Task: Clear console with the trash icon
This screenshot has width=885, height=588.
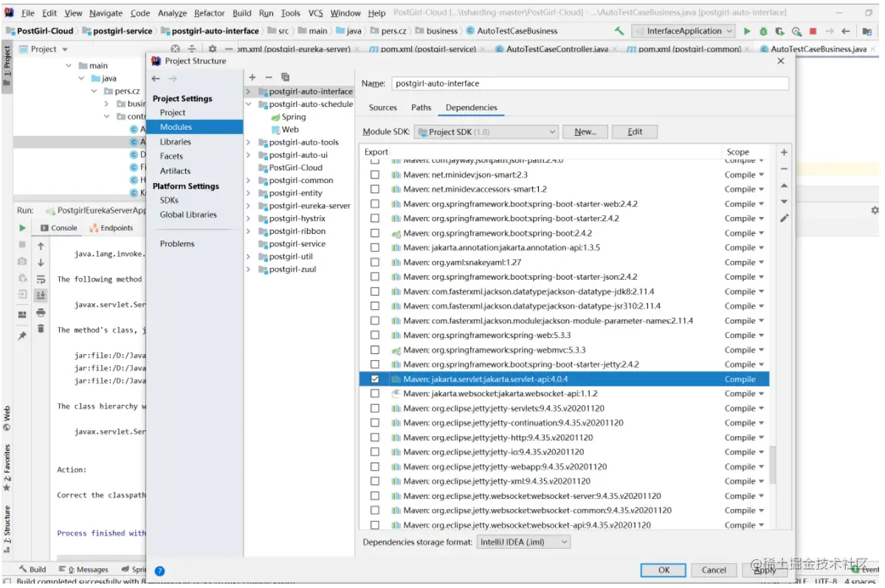Action: (41, 328)
